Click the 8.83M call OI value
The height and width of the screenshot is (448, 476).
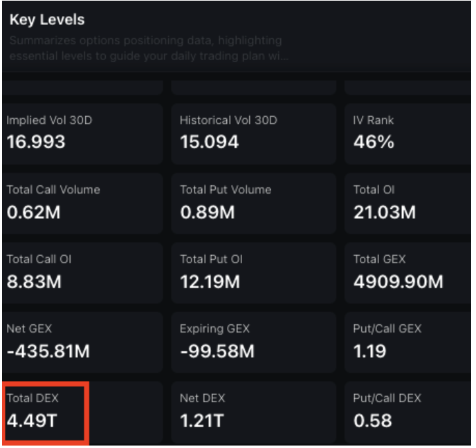(34, 282)
